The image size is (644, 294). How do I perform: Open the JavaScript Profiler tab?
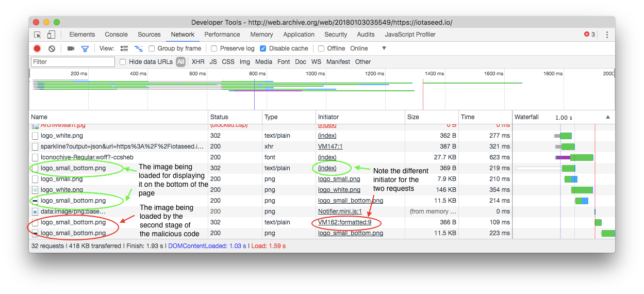point(410,35)
